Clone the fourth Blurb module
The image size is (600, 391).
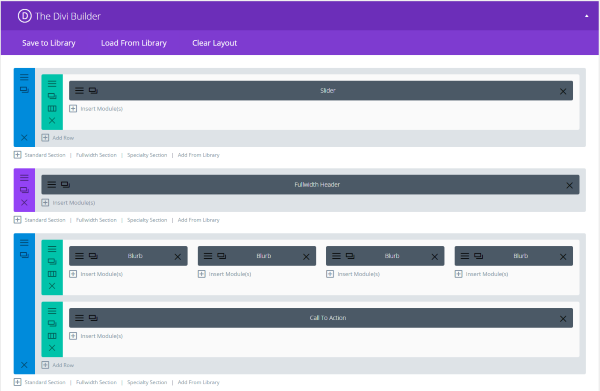tap(479, 256)
